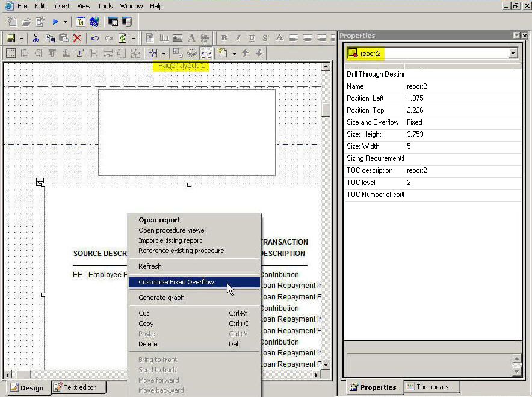Click the insert image icon

[x=178, y=38]
